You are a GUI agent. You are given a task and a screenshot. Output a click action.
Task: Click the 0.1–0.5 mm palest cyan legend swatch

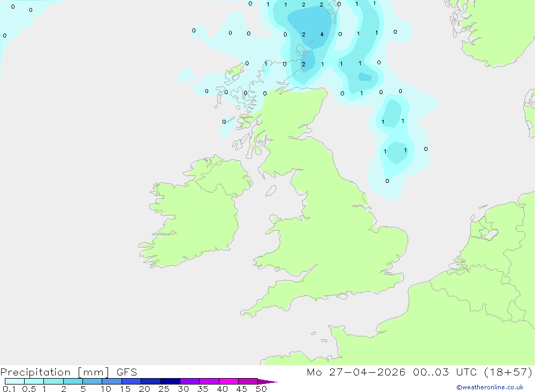14,381
